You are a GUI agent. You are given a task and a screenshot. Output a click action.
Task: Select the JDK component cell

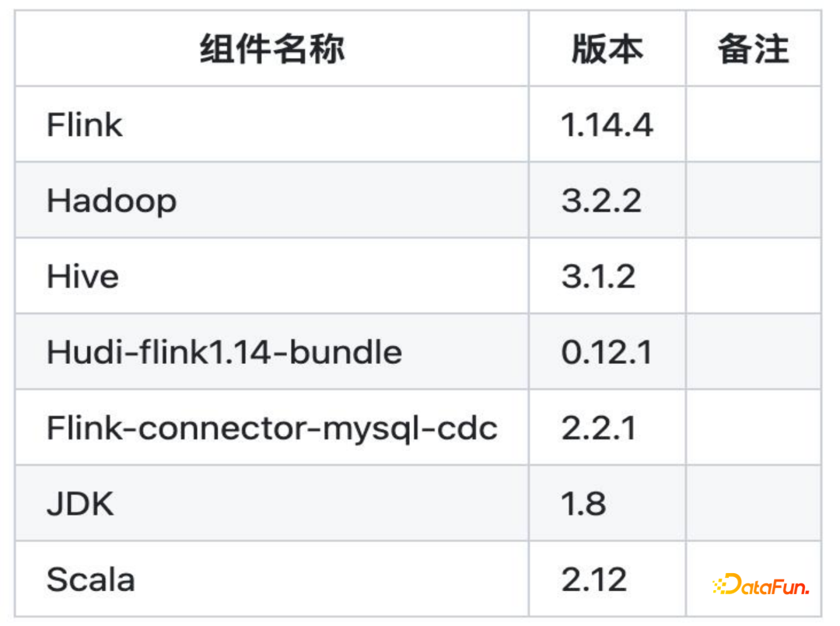pos(80,504)
